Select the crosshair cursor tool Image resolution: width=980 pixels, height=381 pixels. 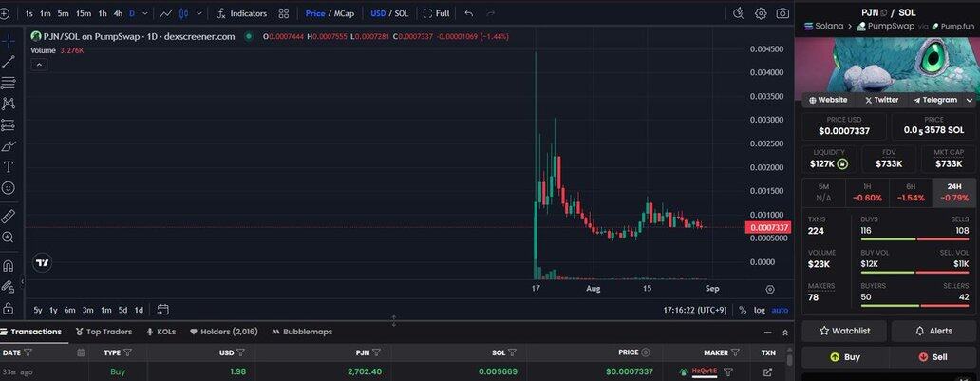click(x=9, y=41)
